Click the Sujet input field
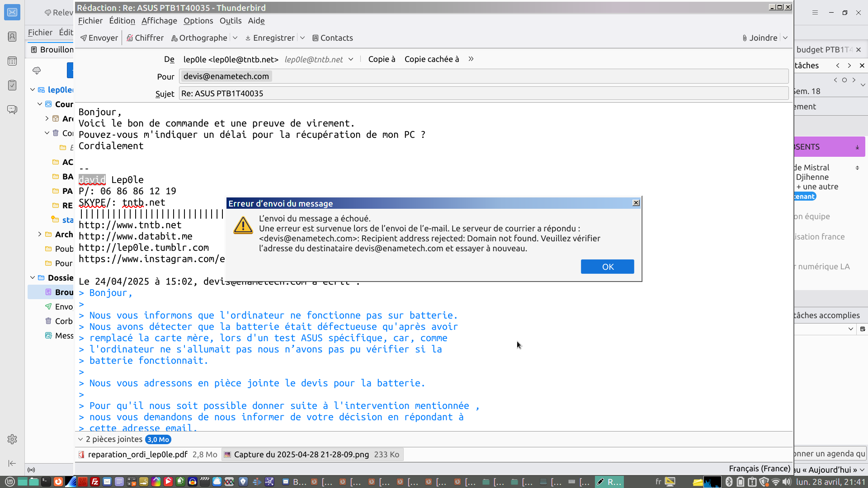This screenshot has height=488, width=868. [483, 94]
